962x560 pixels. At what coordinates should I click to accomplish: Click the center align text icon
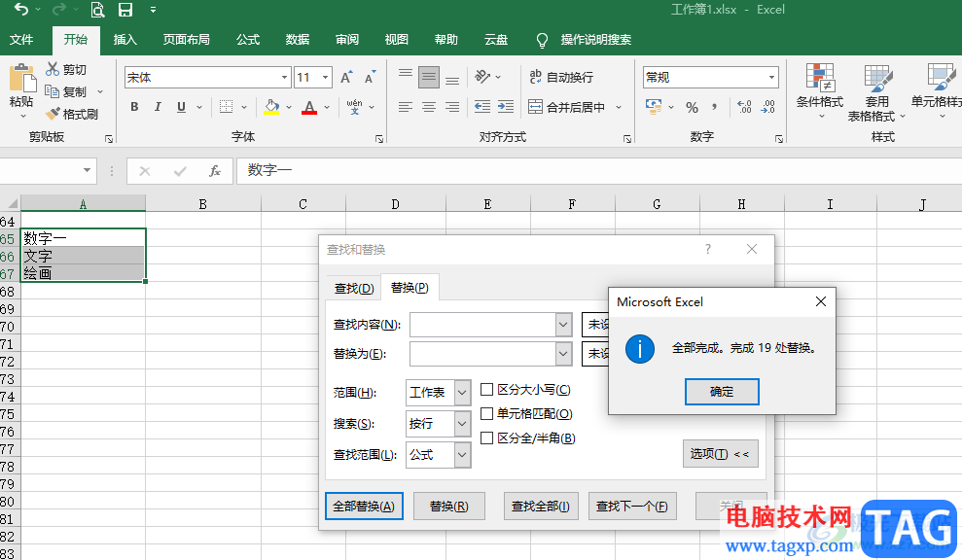tap(428, 107)
